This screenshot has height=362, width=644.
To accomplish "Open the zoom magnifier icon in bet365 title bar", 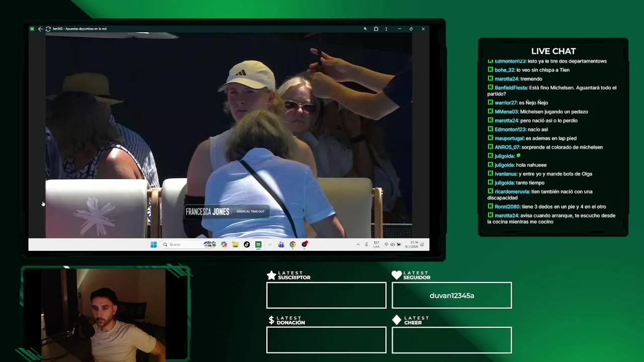I will point(365,29).
